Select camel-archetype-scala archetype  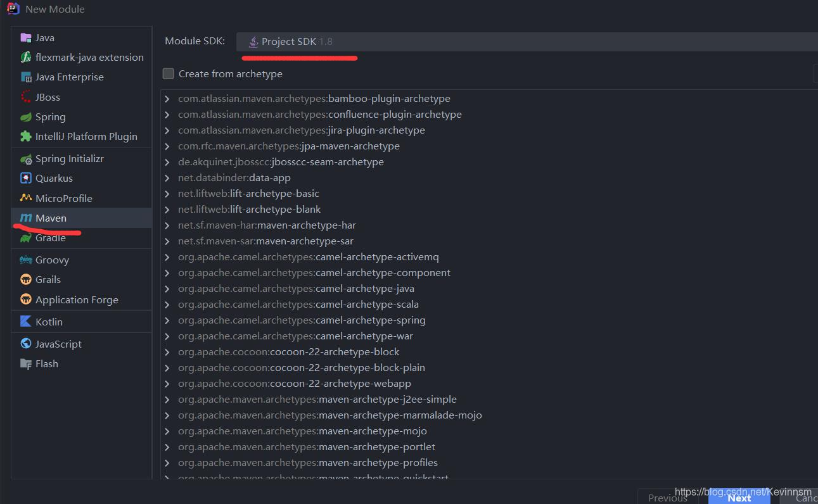298,305
